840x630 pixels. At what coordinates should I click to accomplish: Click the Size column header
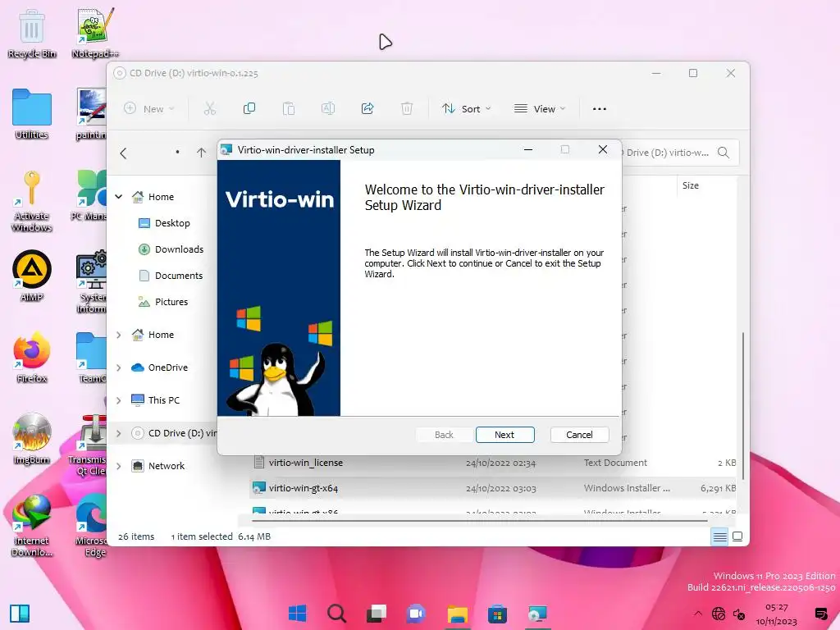pyautogui.click(x=691, y=185)
